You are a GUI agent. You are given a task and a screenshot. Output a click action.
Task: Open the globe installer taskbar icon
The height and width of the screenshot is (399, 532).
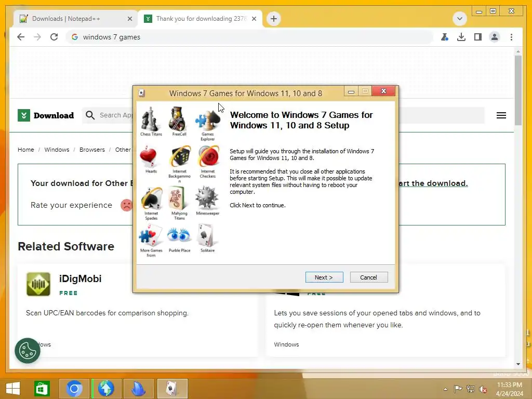coord(106,389)
